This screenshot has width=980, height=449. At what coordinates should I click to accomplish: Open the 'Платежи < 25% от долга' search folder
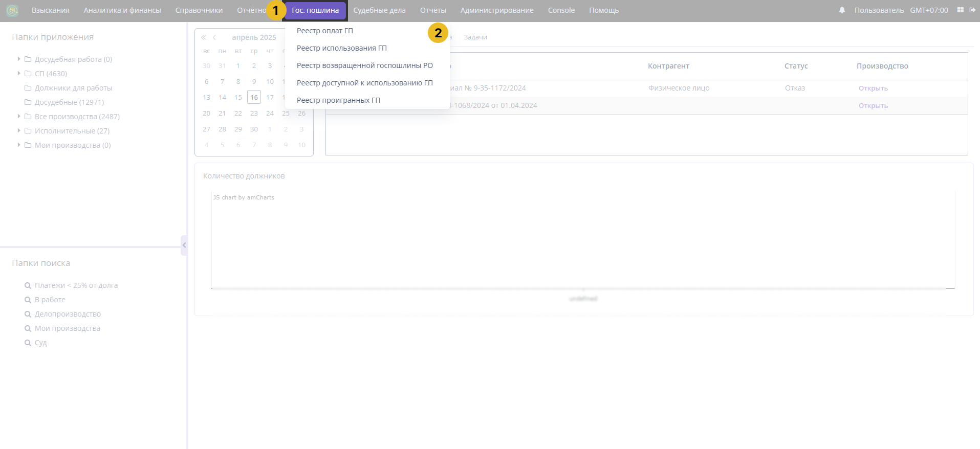[76, 285]
